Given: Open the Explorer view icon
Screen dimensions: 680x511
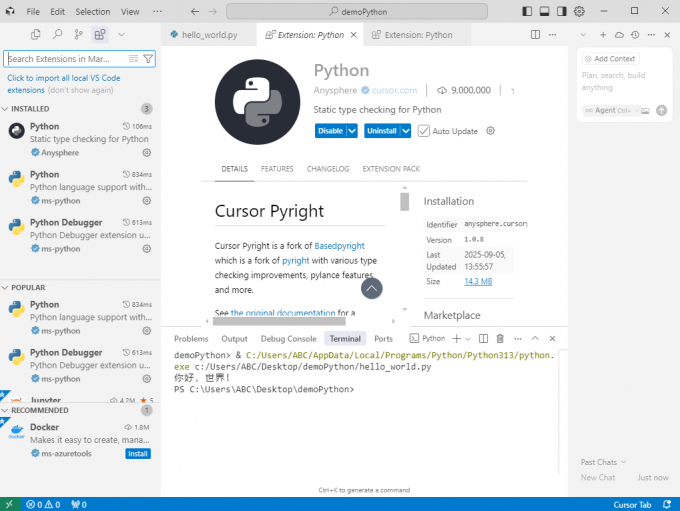Looking at the screenshot, I should pyautogui.click(x=36, y=34).
